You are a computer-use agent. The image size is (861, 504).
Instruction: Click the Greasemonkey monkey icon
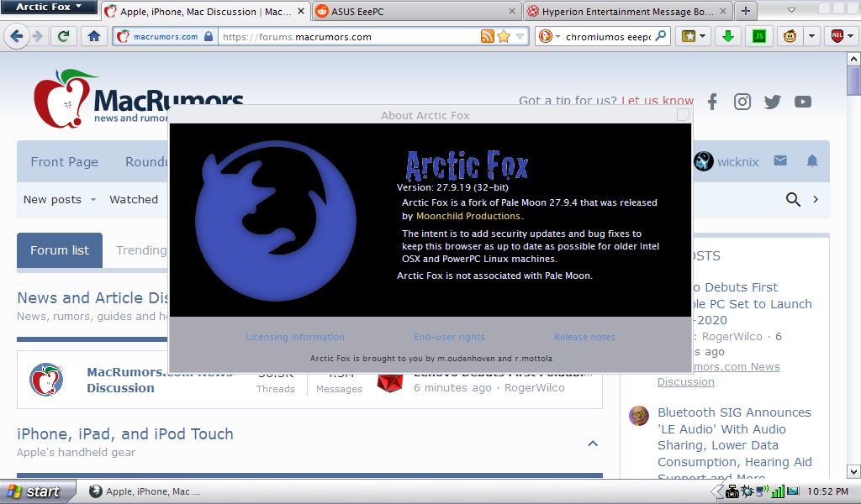pos(790,37)
